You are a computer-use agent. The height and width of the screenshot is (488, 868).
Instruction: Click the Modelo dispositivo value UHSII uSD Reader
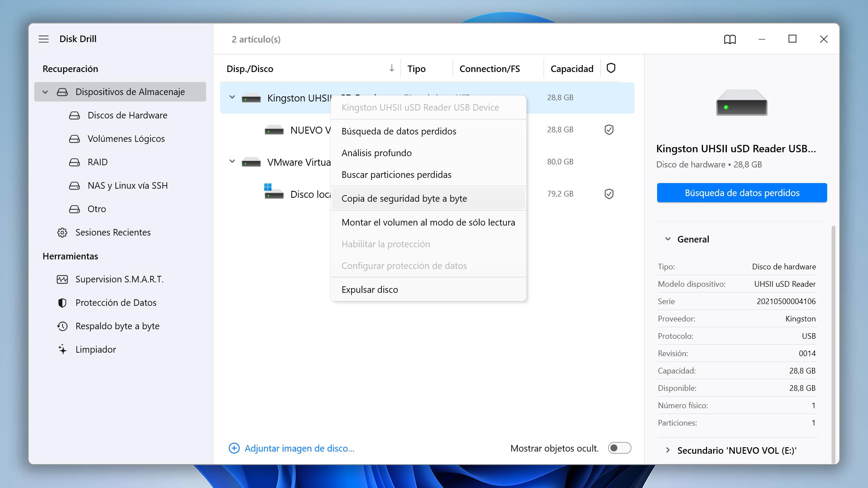785,284
